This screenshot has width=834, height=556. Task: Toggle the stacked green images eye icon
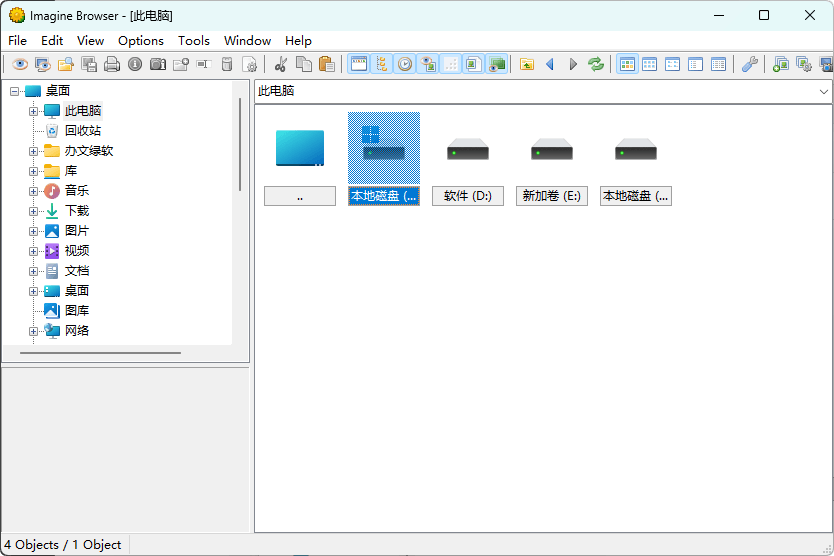pyautogui.click(x=497, y=64)
